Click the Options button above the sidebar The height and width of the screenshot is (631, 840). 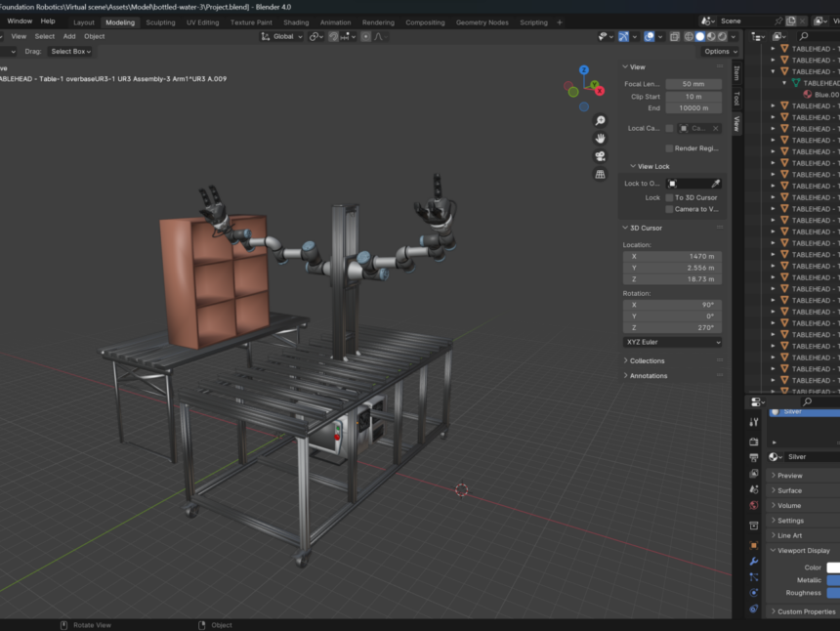[x=719, y=51]
